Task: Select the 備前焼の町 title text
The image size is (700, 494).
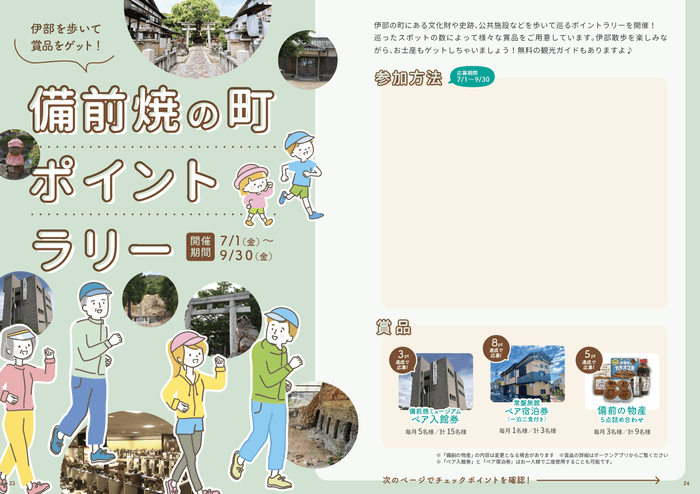Action: pyautogui.click(x=151, y=110)
